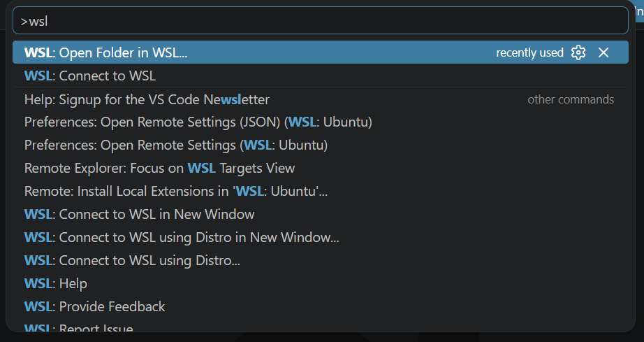This screenshot has width=644, height=342.
Task: Select Connect to WSL using Distro in New Window...
Action: (x=321, y=237)
